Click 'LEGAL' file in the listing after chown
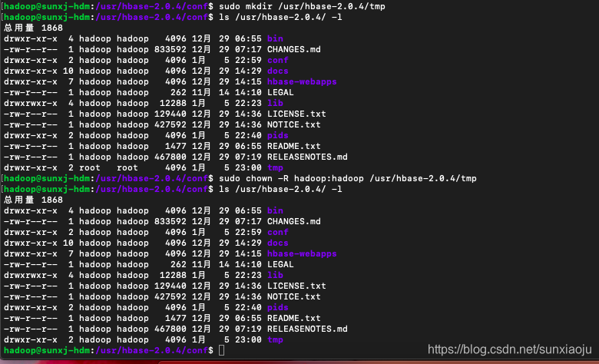This screenshot has width=599, height=364. coord(280,264)
